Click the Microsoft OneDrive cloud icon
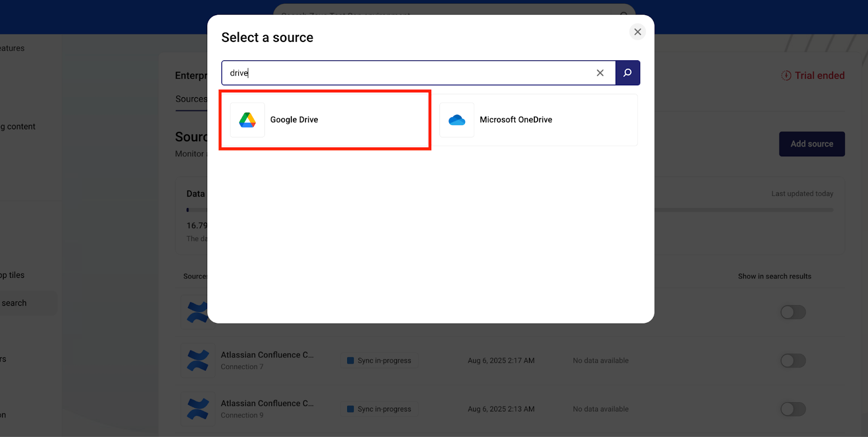This screenshot has width=868, height=437. [457, 120]
